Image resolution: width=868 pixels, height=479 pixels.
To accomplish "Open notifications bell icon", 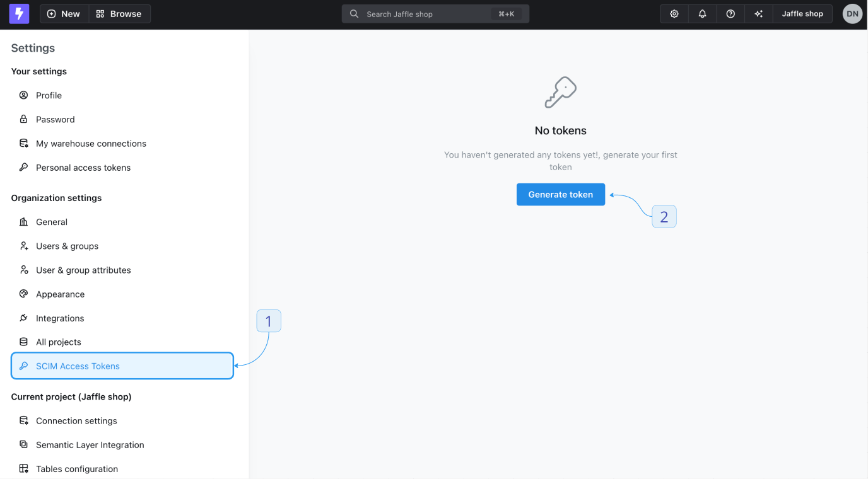I will click(x=702, y=14).
